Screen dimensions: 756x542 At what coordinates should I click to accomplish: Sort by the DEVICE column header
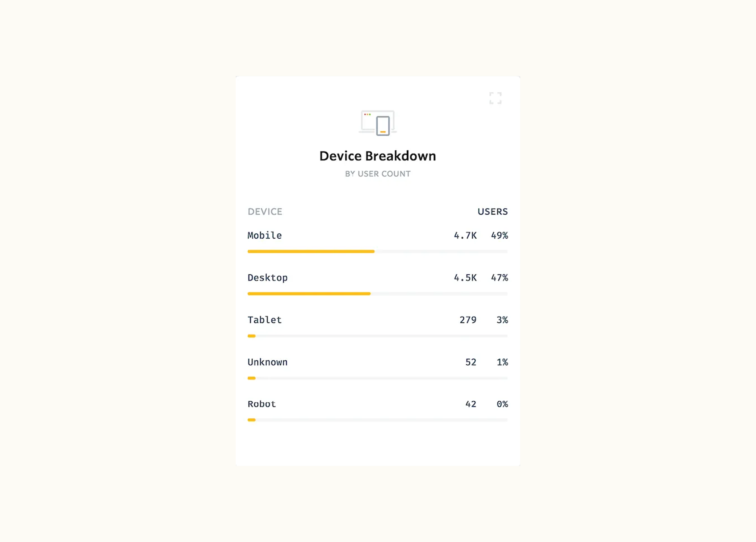click(x=265, y=212)
